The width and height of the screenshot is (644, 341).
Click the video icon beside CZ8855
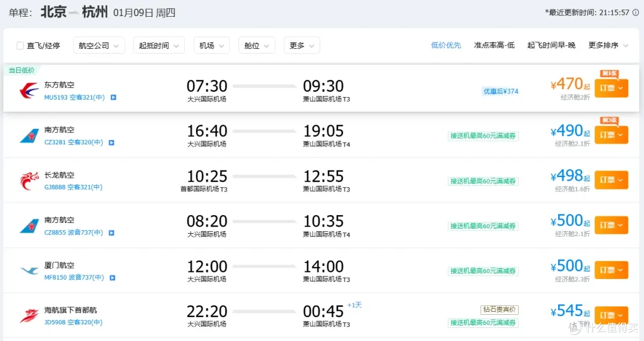[x=112, y=232]
